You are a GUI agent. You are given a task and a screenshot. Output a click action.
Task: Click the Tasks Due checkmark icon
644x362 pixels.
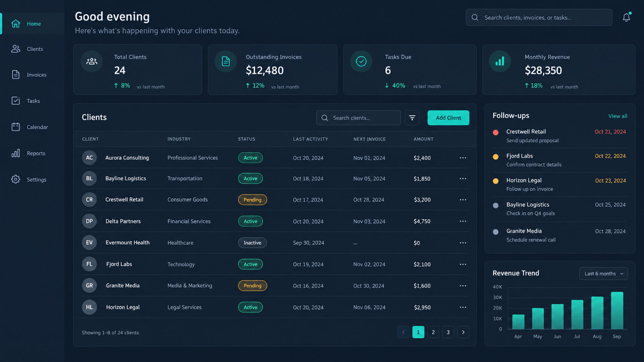[x=361, y=61]
